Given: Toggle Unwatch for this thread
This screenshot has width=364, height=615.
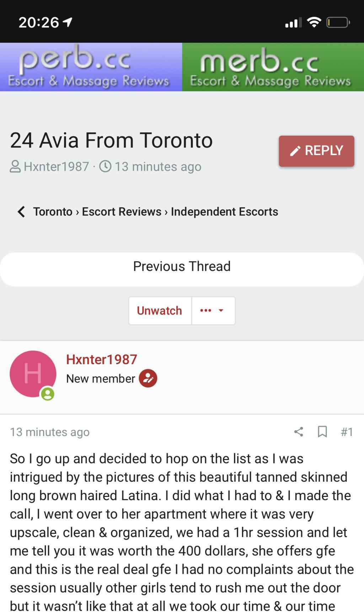Looking at the screenshot, I should [160, 311].
